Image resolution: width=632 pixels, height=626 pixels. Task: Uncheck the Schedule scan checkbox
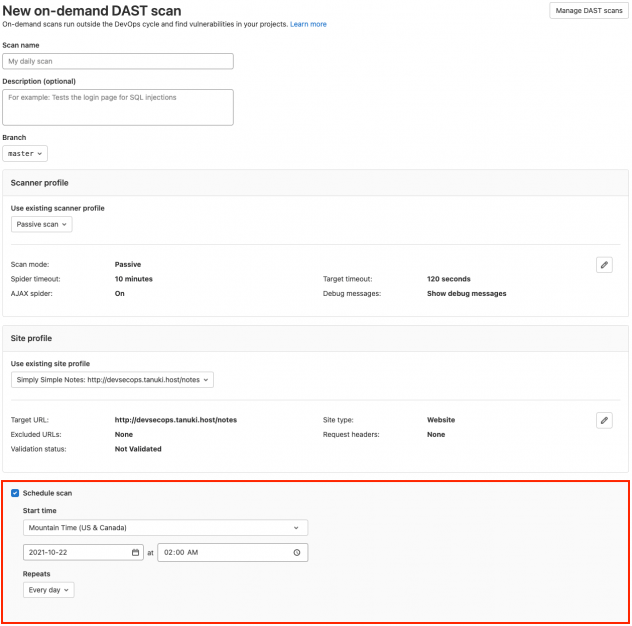[x=15, y=493]
